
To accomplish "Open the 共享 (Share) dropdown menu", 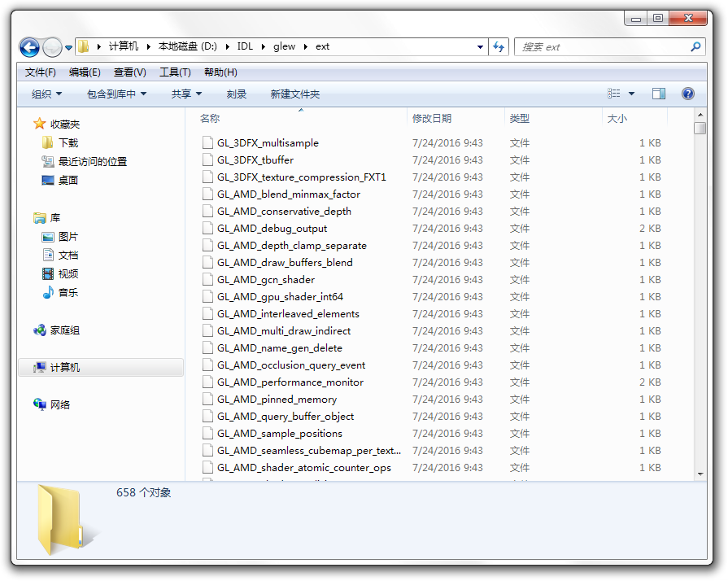I will (x=185, y=94).
